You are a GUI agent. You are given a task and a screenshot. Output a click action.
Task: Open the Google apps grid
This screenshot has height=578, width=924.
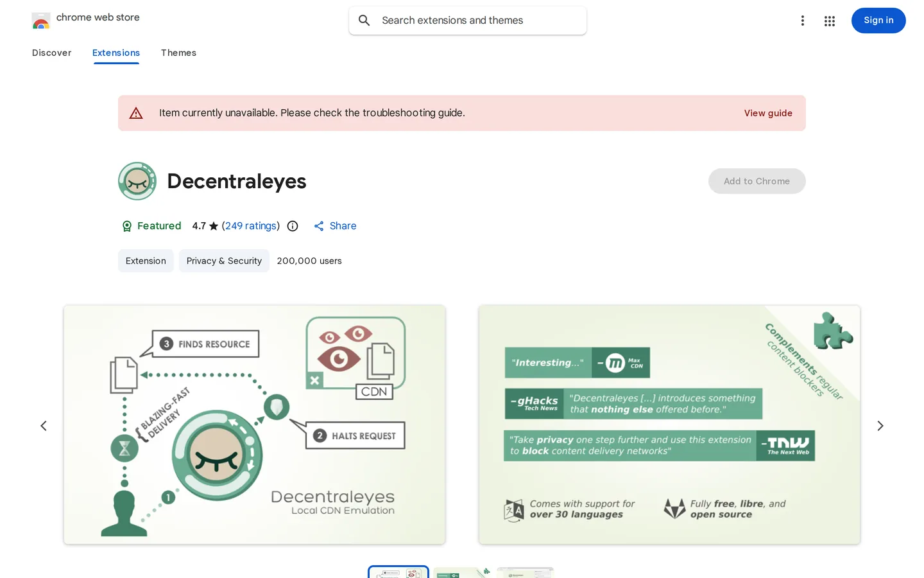coord(830,21)
